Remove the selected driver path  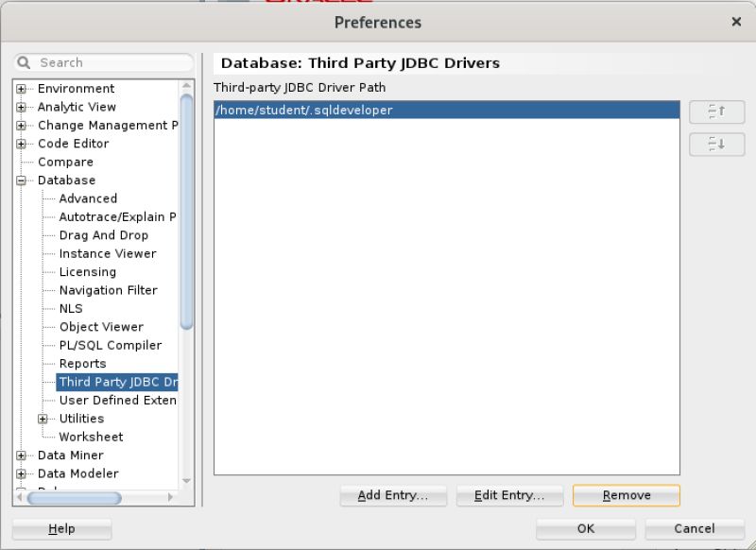click(x=626, y=495)
